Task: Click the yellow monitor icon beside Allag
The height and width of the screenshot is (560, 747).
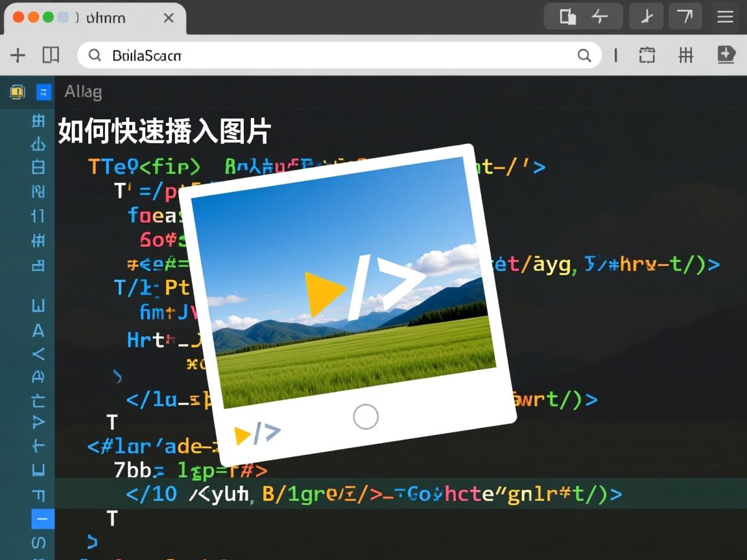Action: tap(18, 92)
